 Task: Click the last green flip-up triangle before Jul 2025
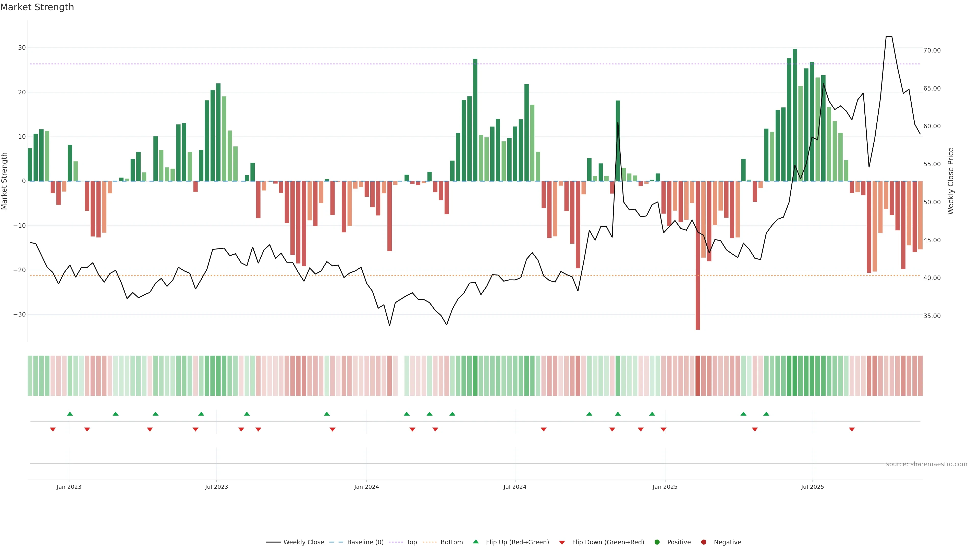[x=766, y=414]
